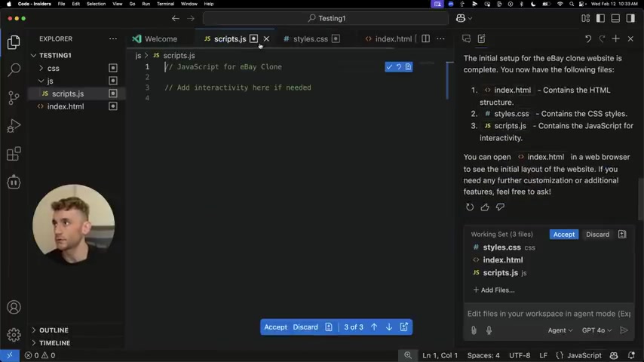Open the Copilot robot icon in activity bar
The image size is (644, 362).
[x=14, y=182]
